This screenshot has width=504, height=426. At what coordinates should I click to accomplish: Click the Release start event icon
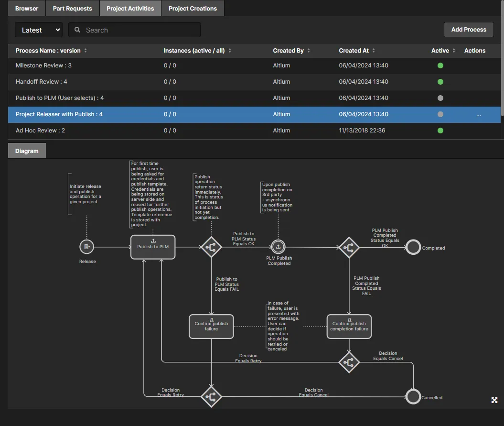click(86, 247)
